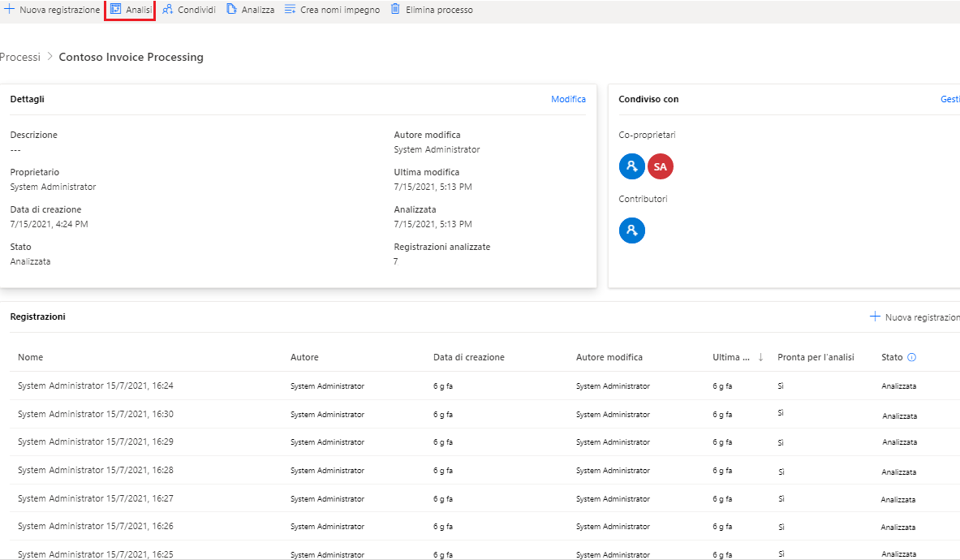Click Analizzata status in 16:24 row
960x560 pixels.
(899, 386)
